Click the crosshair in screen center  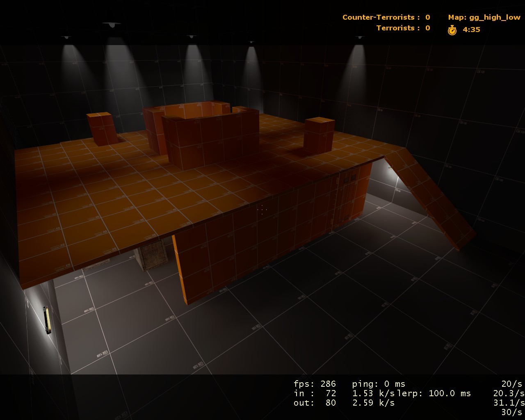[x=262, y=210]
